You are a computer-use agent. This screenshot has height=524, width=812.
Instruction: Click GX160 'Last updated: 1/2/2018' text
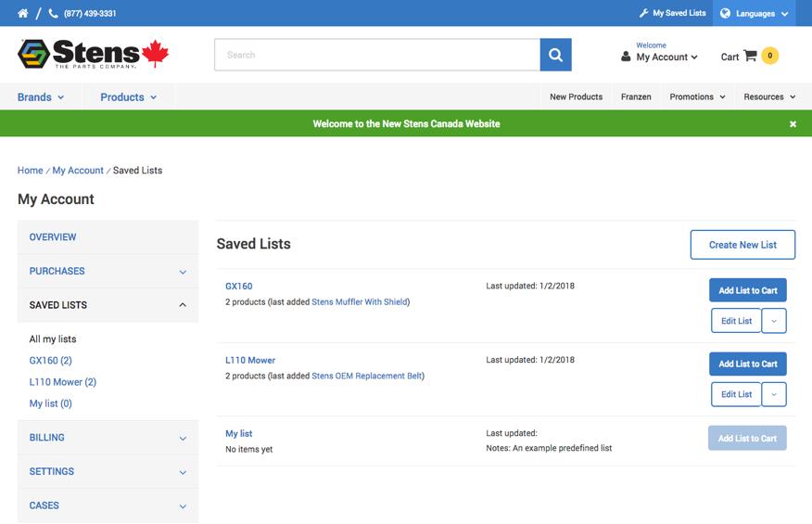pos(530,286)
